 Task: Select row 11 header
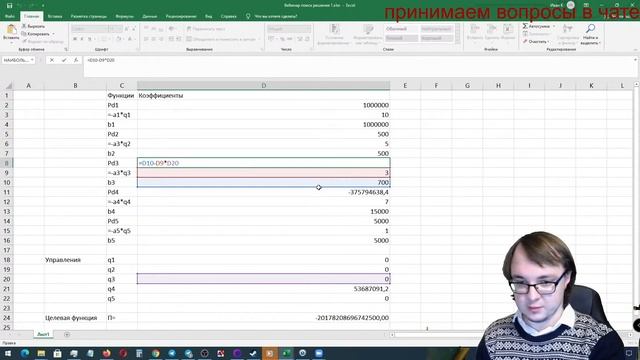[7, 192]
